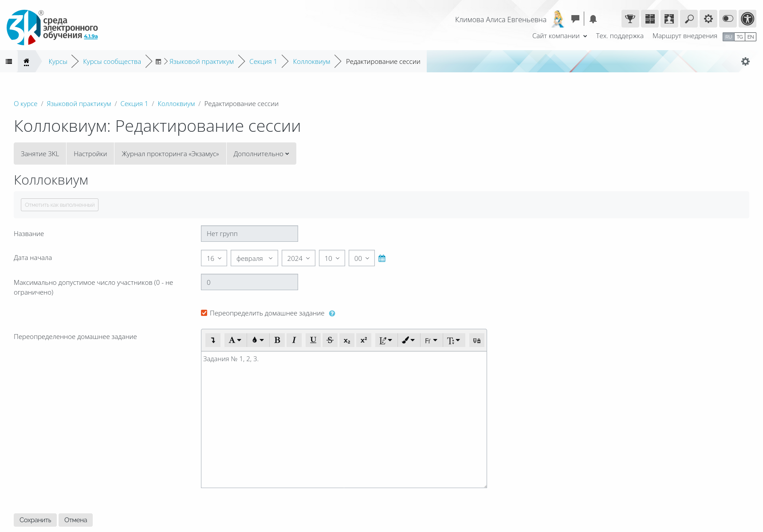Image resolution: width=763 pixels, height=532 pixels.
Task: Apply strikethrough formatting in editor
Action: (x=330, y=340)
